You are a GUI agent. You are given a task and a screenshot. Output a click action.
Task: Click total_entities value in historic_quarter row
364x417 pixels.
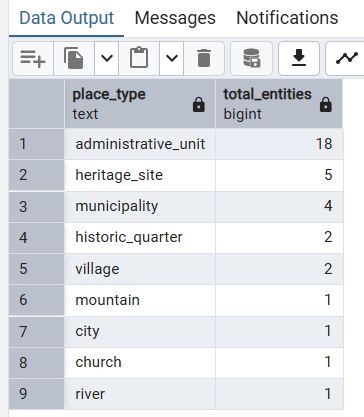click(279, 238)
